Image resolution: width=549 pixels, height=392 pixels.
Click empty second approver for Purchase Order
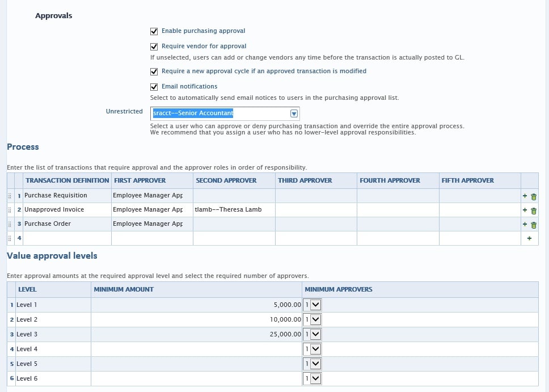[234, 224]
